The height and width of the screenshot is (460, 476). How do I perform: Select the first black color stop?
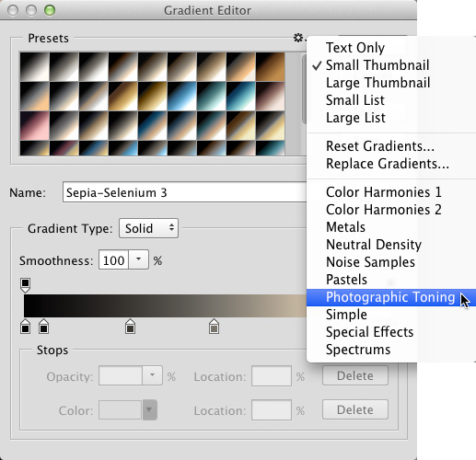coord(25,327)
